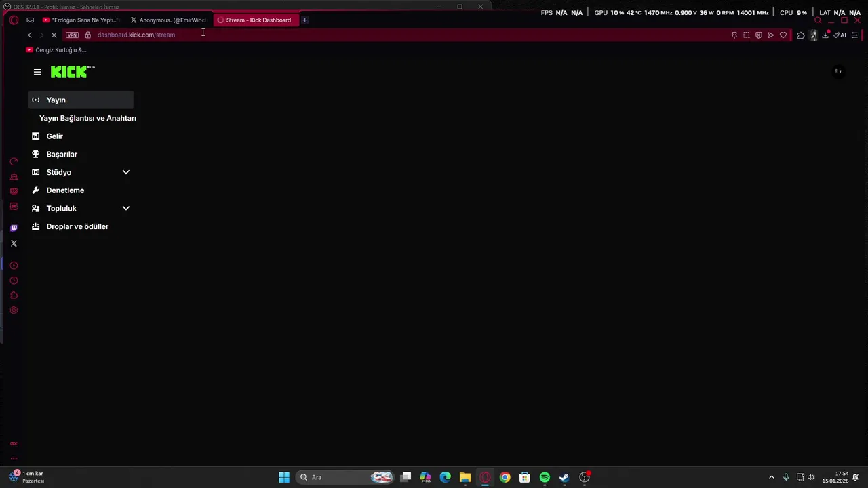The image size is (868, 488).
Task: Open the Yayın menu item
Action: [x=81, y=100]
